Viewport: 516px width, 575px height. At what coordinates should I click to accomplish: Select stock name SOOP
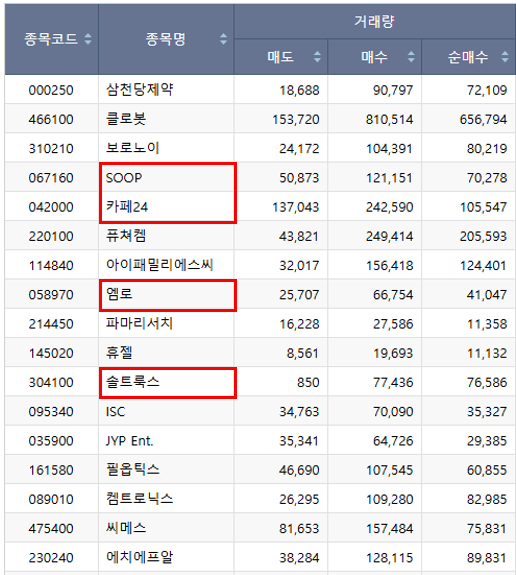coord(124,178)
